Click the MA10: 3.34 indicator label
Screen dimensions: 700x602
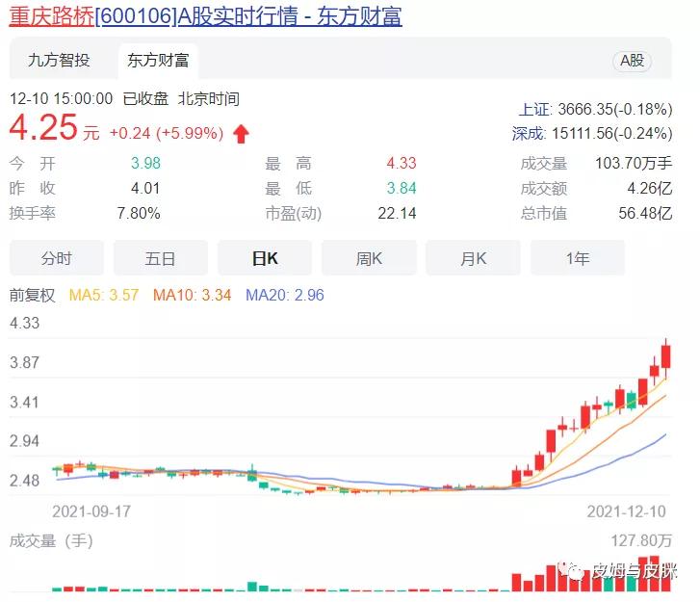click(192, 295)
